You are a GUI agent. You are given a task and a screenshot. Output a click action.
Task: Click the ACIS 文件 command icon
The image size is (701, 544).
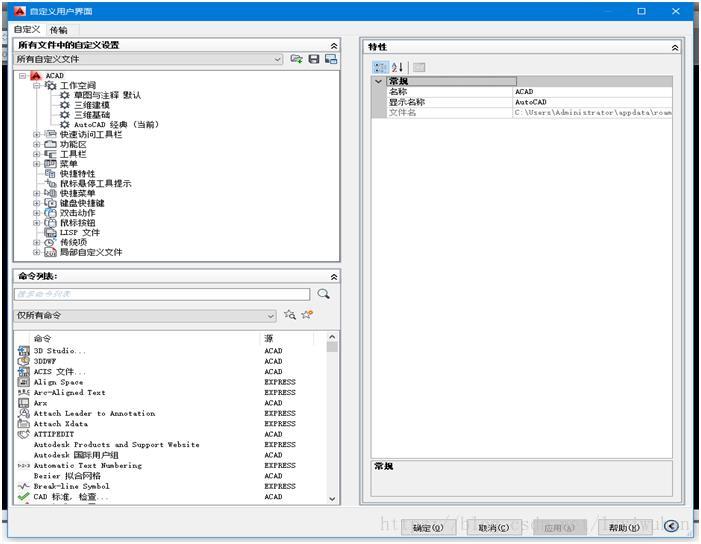23,371
